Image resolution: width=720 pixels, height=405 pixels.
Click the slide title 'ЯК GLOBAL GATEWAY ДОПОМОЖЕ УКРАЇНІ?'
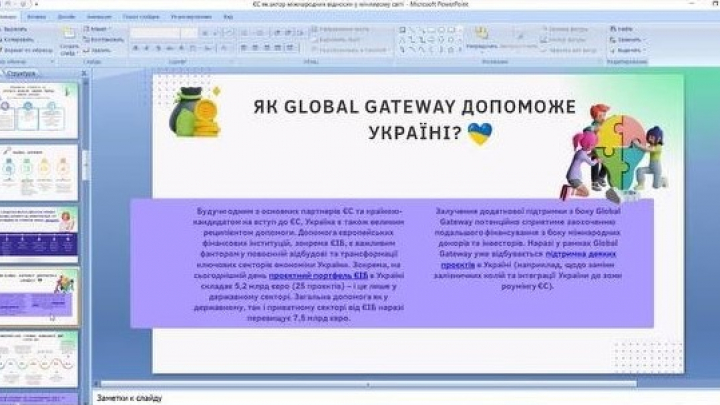[416, 119]
